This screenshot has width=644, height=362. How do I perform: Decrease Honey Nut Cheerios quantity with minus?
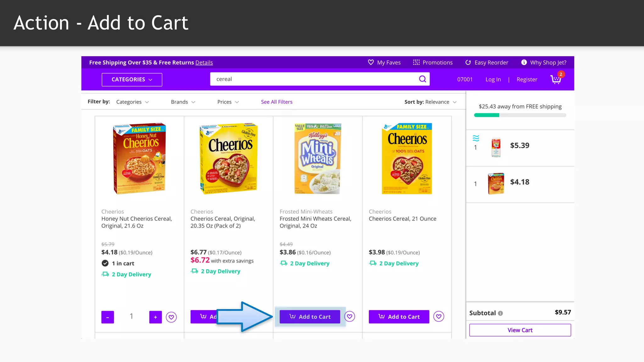(108, 317)
